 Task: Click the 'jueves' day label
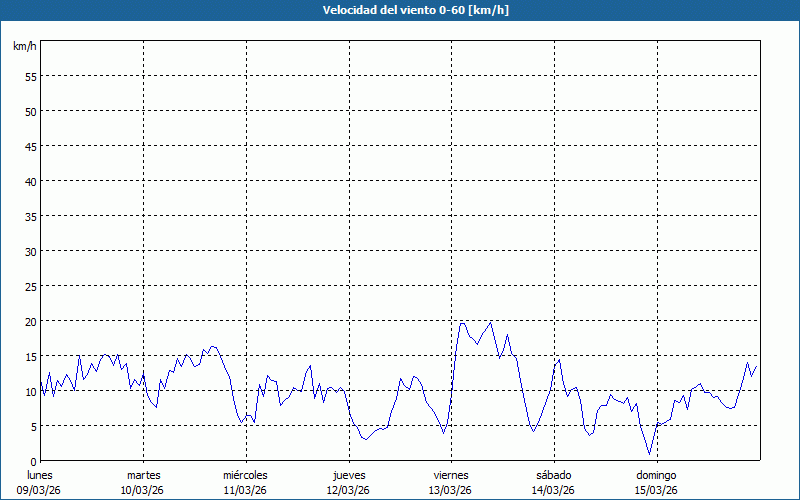tap(348, 475)
